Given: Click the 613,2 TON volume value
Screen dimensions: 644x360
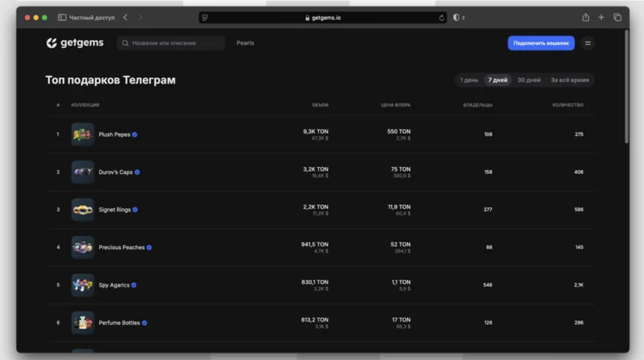Looking at the screenshot, I should [315, 320].
